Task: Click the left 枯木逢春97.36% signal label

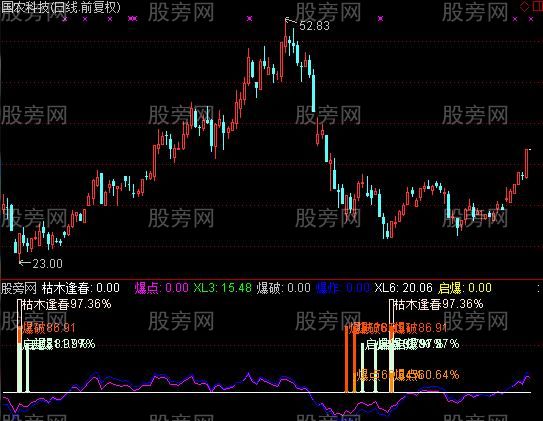Action: (66, 304)
